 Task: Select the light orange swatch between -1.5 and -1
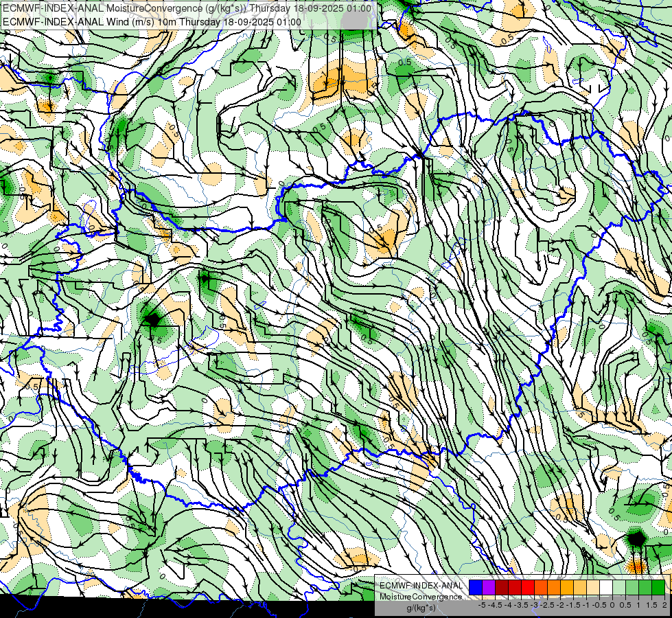coord(580,588)
